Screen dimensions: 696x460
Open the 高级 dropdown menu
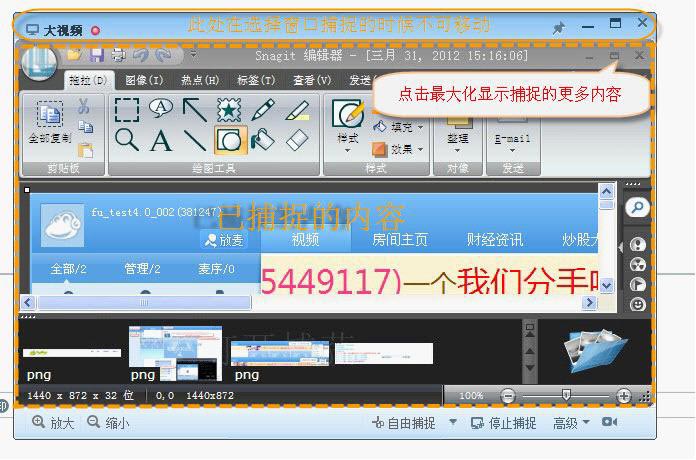(571, 423)
